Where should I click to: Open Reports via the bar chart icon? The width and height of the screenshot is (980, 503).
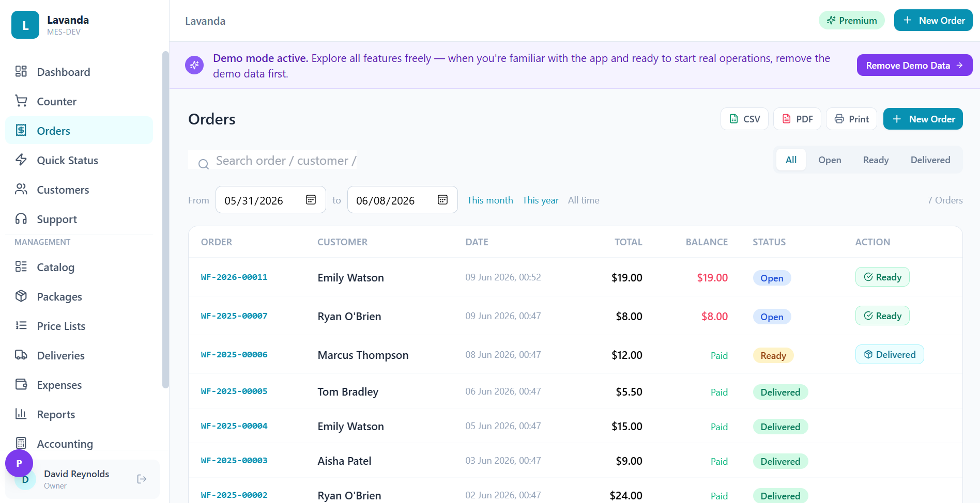21,414
